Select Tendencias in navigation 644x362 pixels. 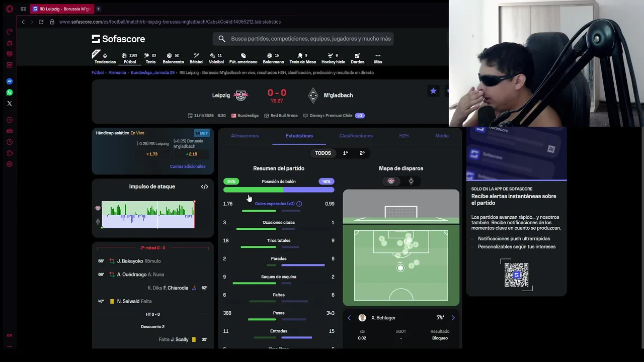click(105, 58)
